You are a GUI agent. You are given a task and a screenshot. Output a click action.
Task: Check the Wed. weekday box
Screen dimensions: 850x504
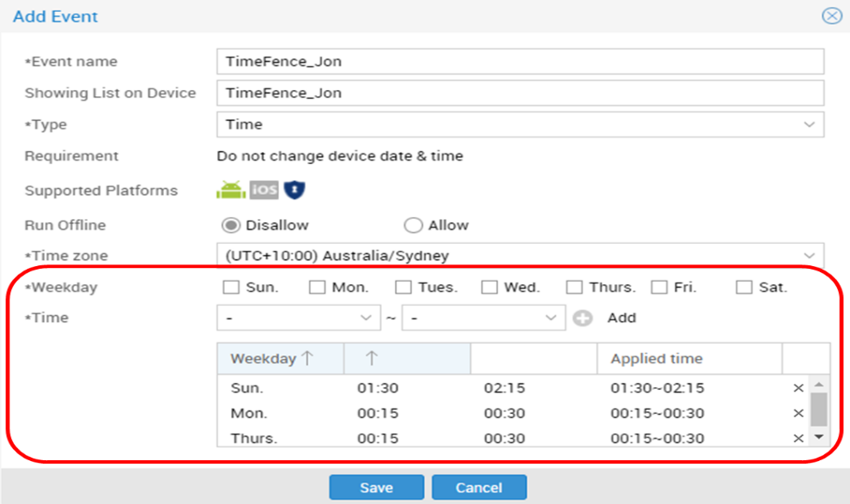[489, 287]
